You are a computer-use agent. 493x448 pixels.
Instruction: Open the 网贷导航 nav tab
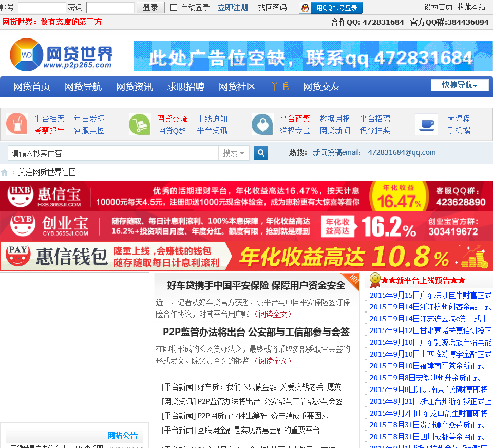(83, 87)
